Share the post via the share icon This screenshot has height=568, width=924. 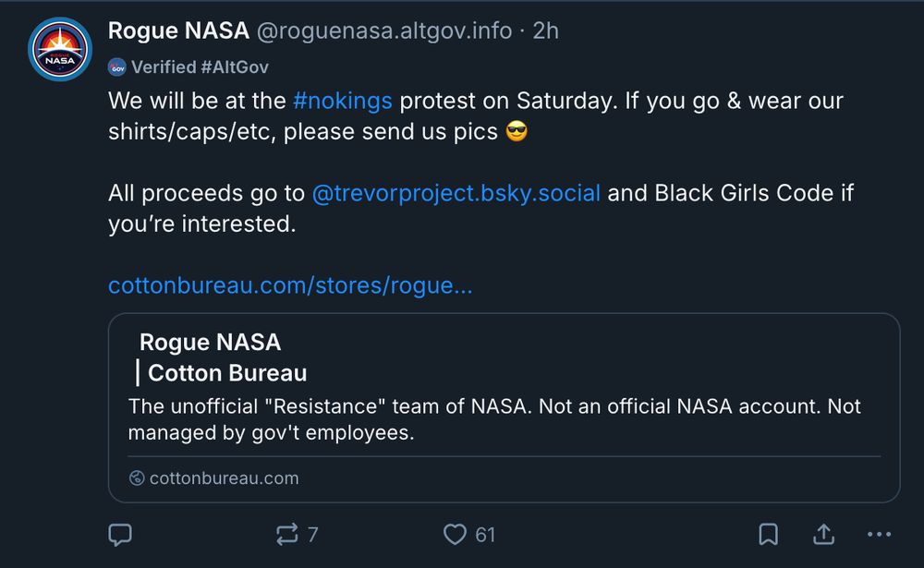(823, 534)
